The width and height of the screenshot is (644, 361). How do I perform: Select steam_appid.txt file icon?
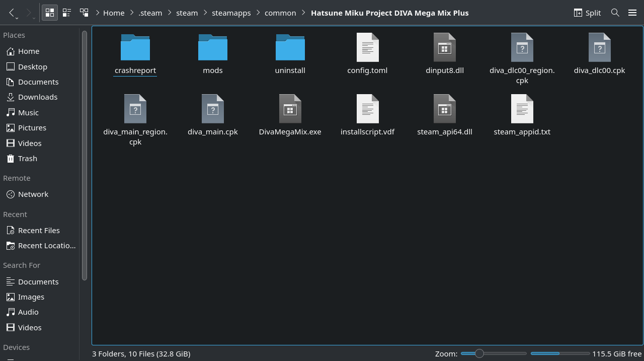coord(522,109)
